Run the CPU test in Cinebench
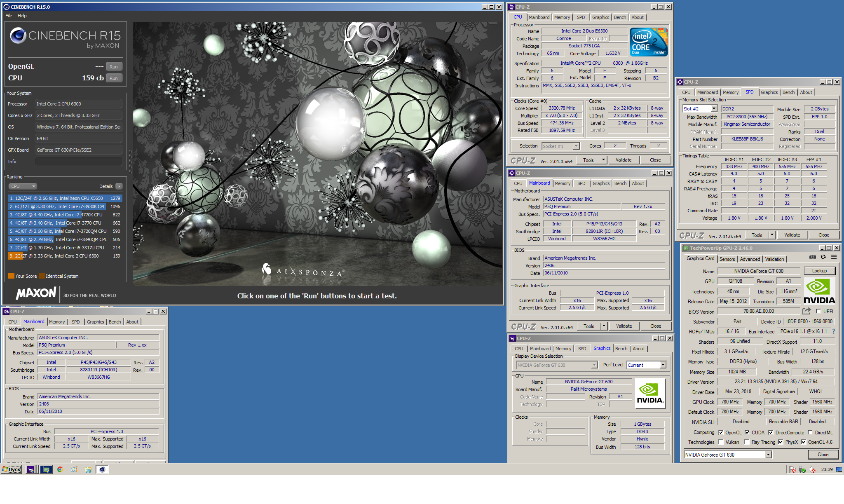 (114, 78)
